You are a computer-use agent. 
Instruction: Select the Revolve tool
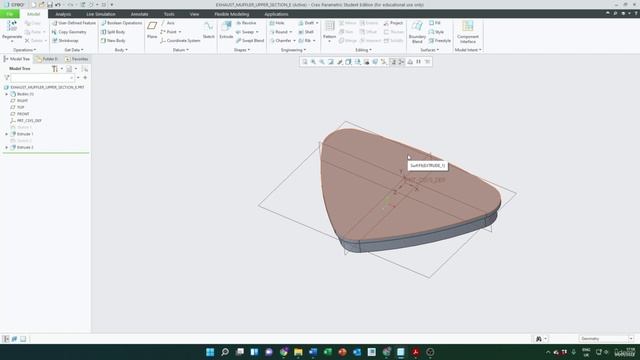246,23
